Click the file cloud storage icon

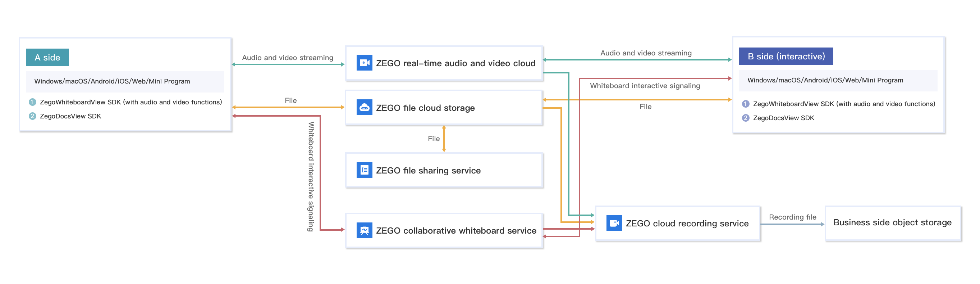coord(364,108)
